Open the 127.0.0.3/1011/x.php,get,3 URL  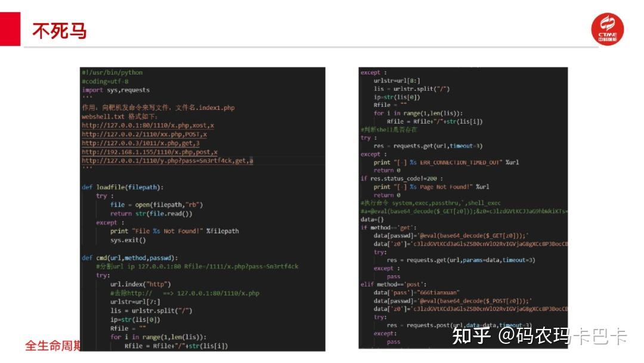click(141, 143)
